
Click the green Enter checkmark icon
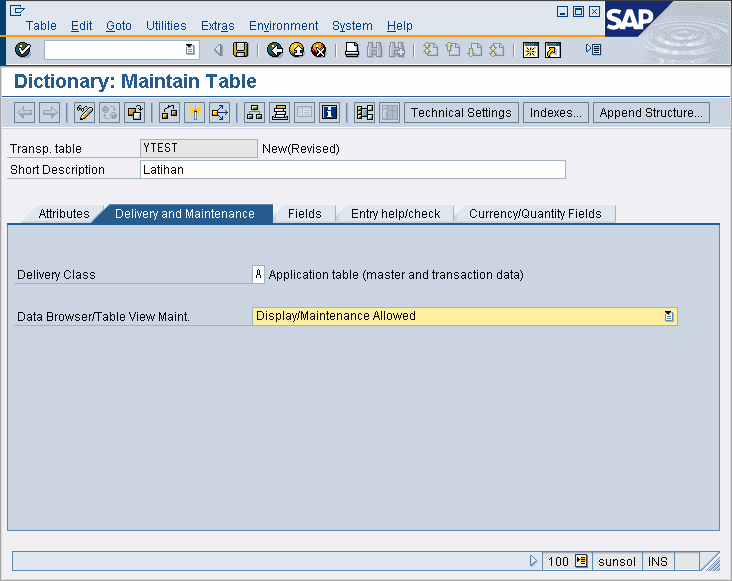[22, 49]
